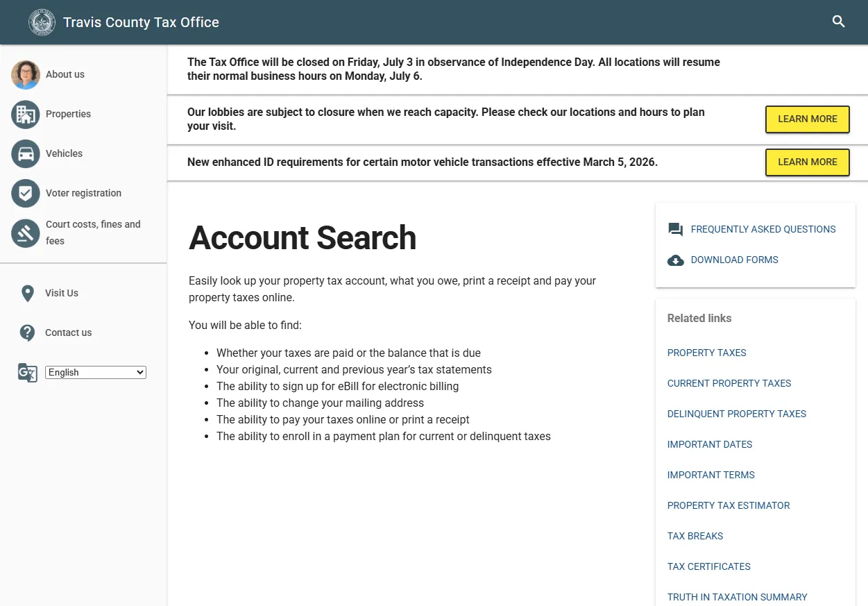
Task: Click the 'pay your taxes online' bullet
Action: point(343,419)
